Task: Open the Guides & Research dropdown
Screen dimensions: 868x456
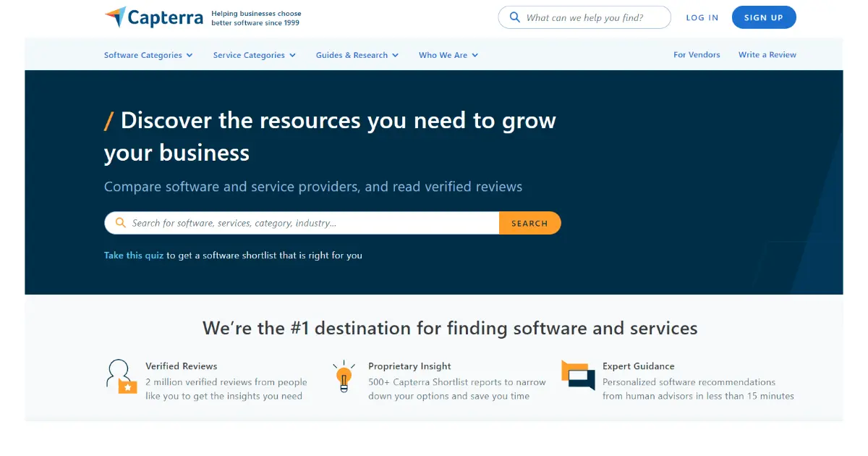Action: 357,55
